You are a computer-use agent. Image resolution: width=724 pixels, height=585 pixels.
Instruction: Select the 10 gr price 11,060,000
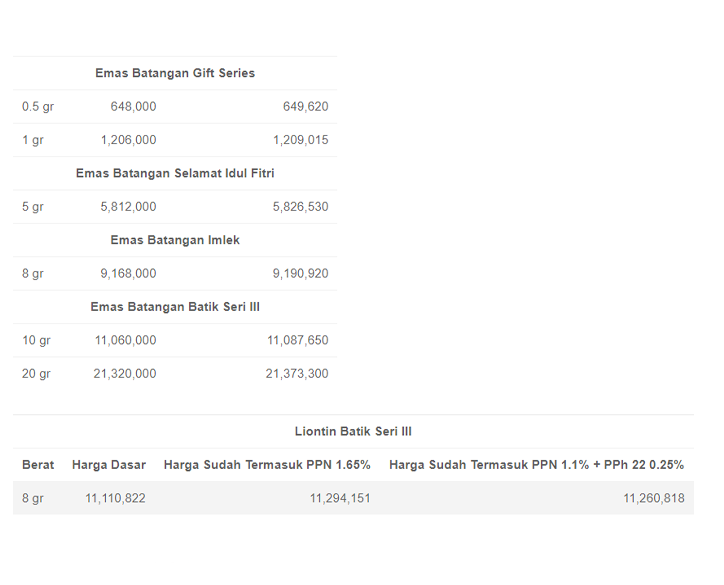[126, 340]
